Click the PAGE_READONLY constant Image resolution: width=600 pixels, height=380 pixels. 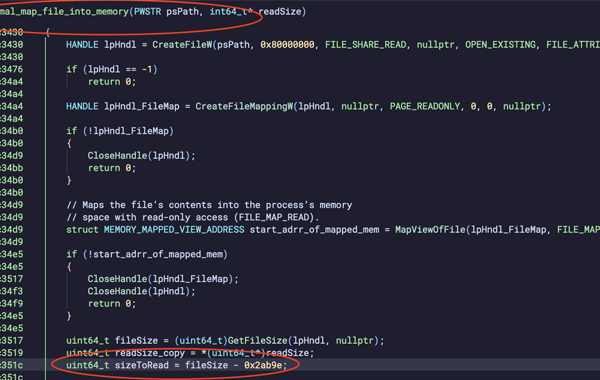click(x=425, y=106)
